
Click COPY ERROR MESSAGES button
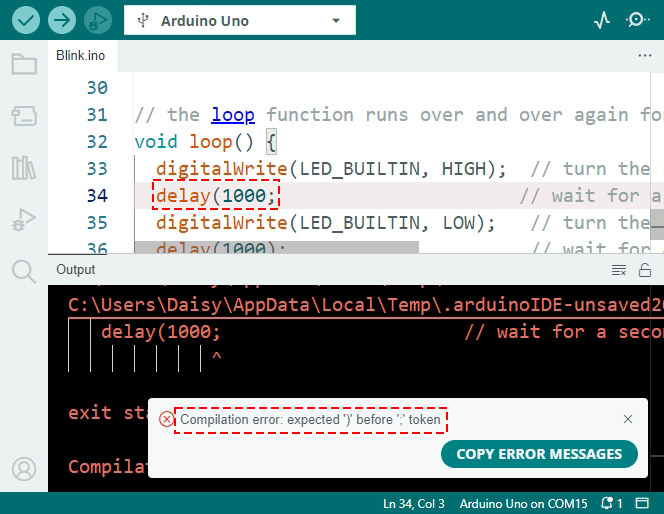coord(539,454)
